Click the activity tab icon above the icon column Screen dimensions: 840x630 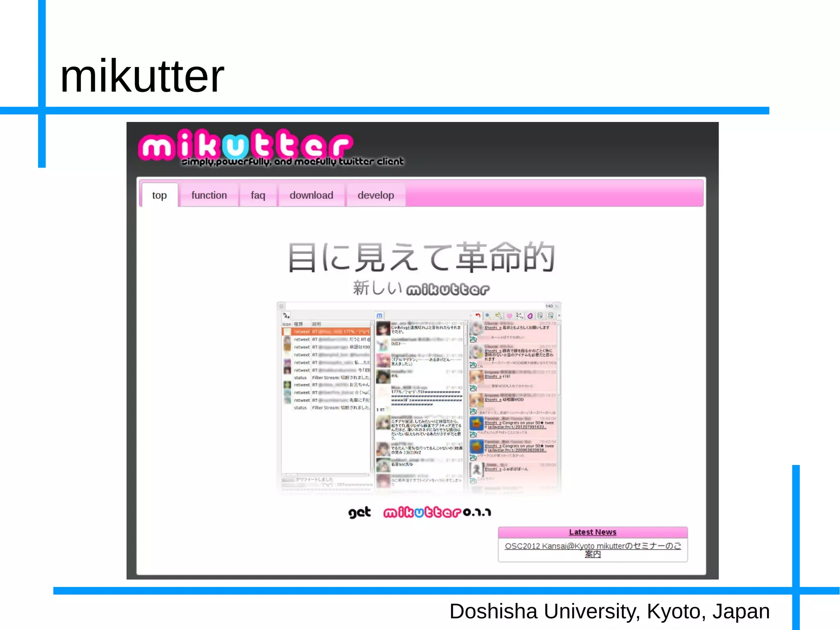click(x=286, y=316)
